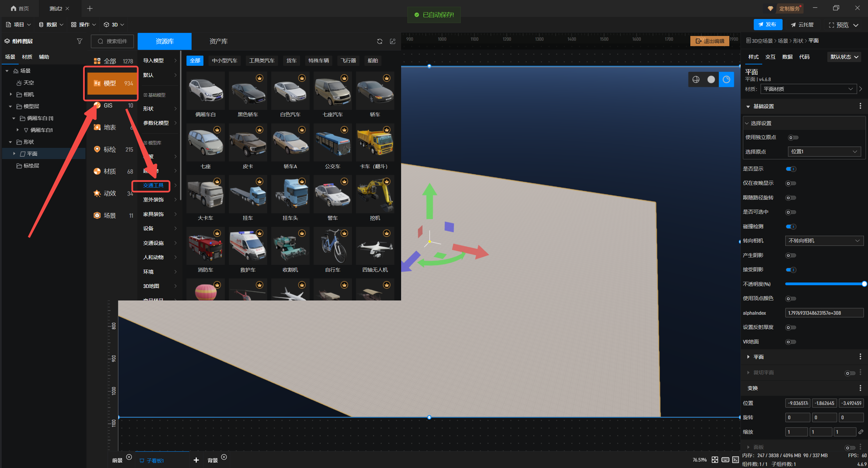Image resolution: width=868 pixels, height=468 pixels.
Task: Toggle the 是否显示 switch off
Action: [x=791, y=169]
